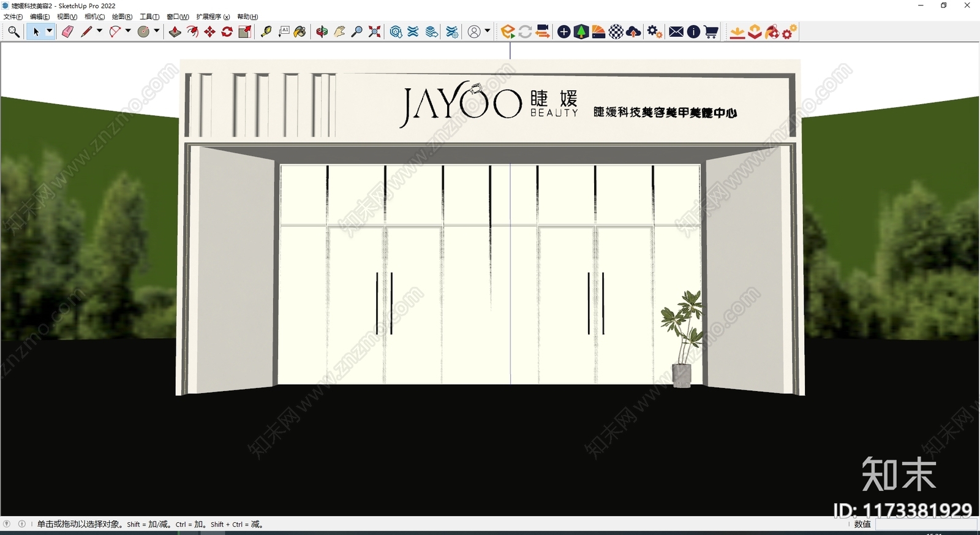This screenshot has height=535, width=980.
Task: Open the Extension Warehouse icon
Action: [x=413, y=32]
